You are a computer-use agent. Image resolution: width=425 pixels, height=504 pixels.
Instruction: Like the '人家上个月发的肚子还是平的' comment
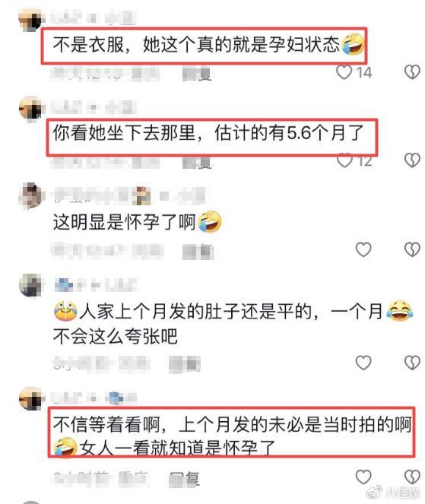(x=363, y=363)
